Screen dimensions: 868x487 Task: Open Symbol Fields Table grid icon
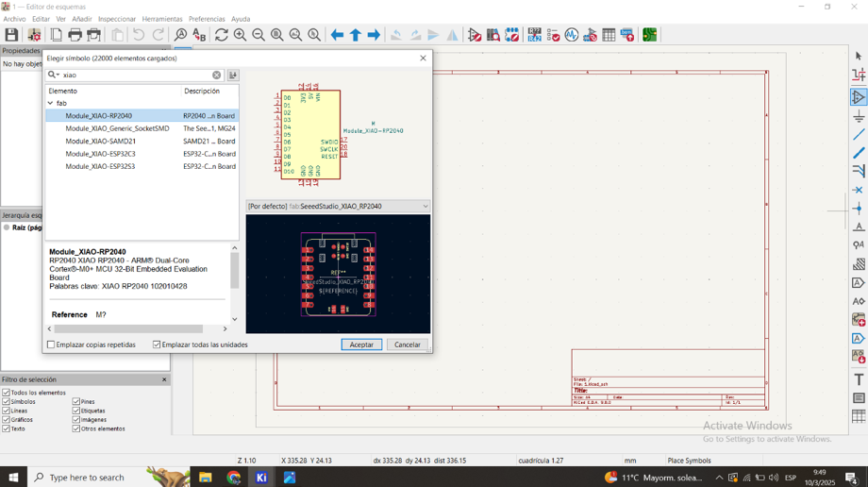[x=609, y=35]
